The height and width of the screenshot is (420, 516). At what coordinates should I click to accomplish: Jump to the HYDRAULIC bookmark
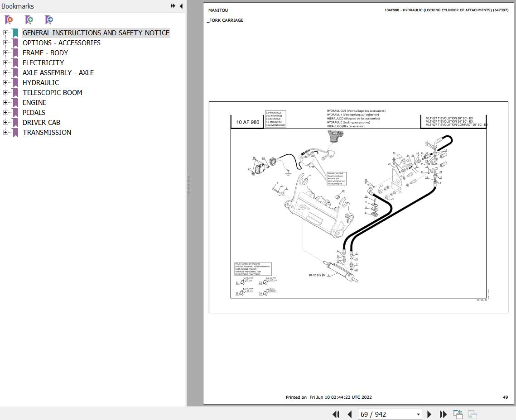tap(41, 83)
